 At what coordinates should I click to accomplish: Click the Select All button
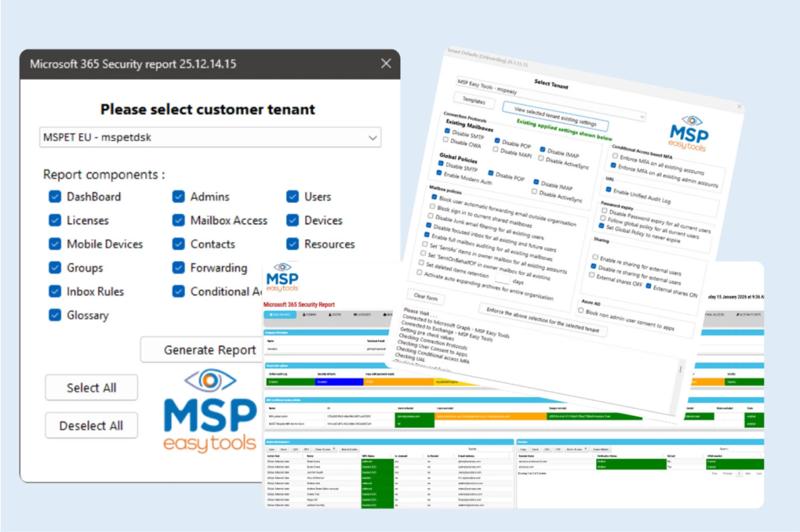(91, 388)
